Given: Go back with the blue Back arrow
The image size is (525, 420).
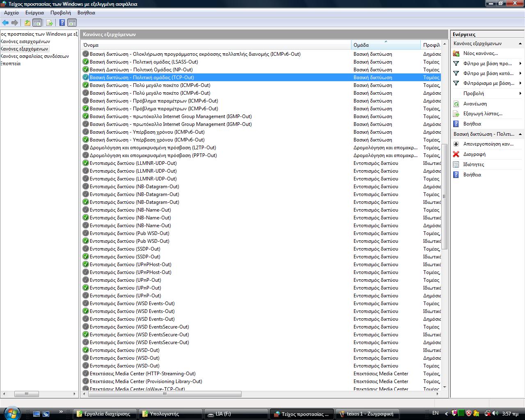Looking at the screenshot, I should [5, 23].
